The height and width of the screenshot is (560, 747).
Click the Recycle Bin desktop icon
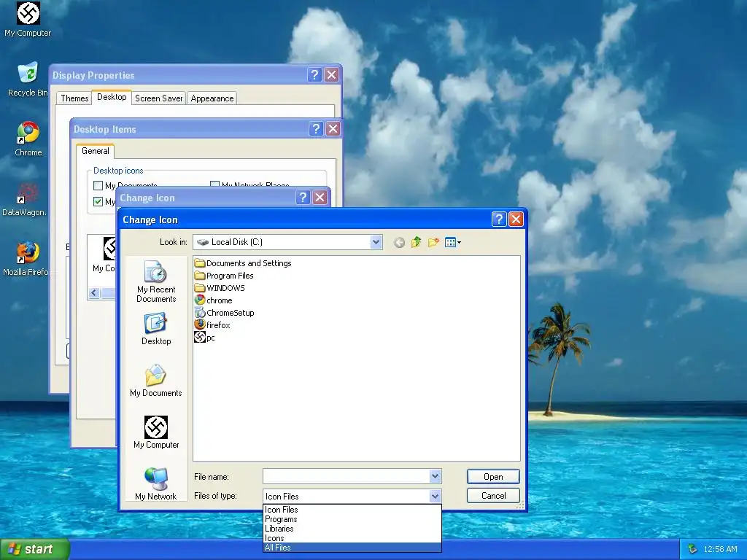(x=28, y=79)
